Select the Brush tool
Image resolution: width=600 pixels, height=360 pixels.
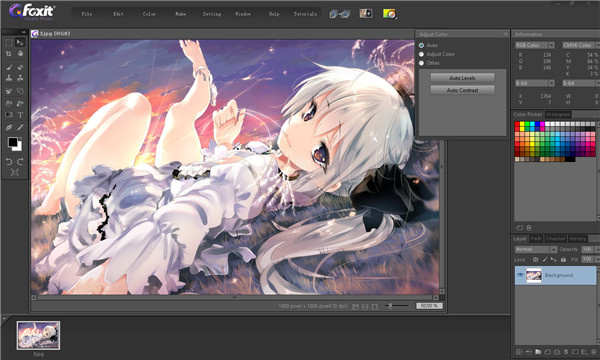click(9, 67)
